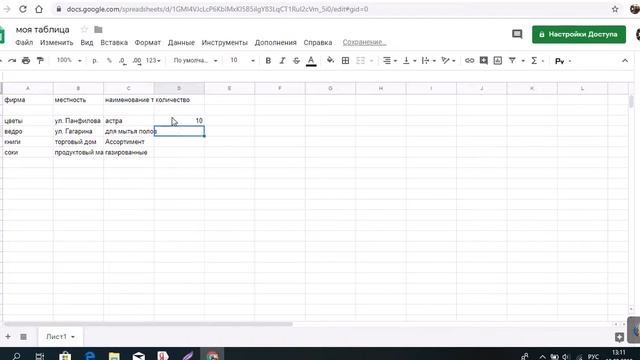Viewport: 640px width, 360px height.
Task: Toggle bold formatting
Action: pyautogui.click(x=268, y=60)
